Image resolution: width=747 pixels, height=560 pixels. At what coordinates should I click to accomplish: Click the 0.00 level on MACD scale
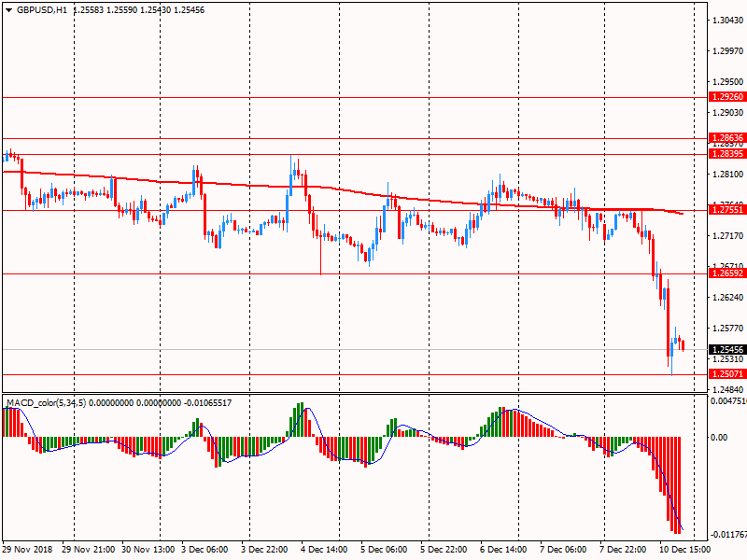720,437
